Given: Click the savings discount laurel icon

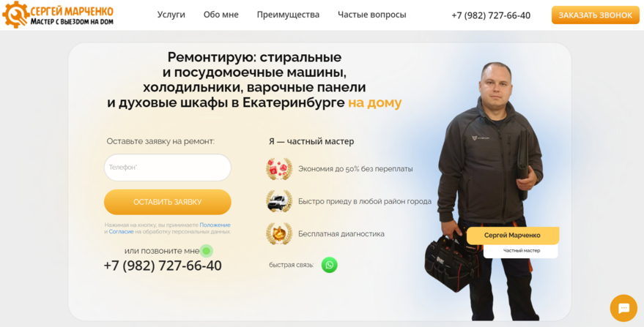Looking at the screenshot, I should (279, 169).
